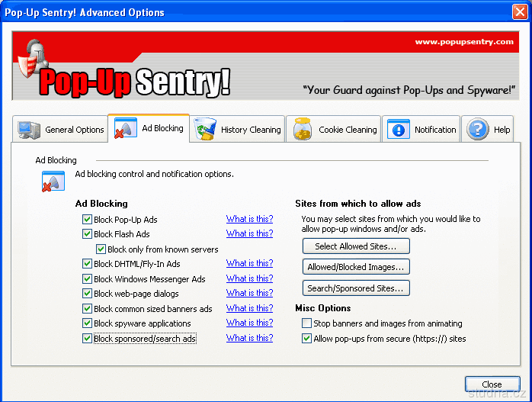Open What is this for DHTML/Fly-In Ads
532x402 pixels.
tap(250, 263)
